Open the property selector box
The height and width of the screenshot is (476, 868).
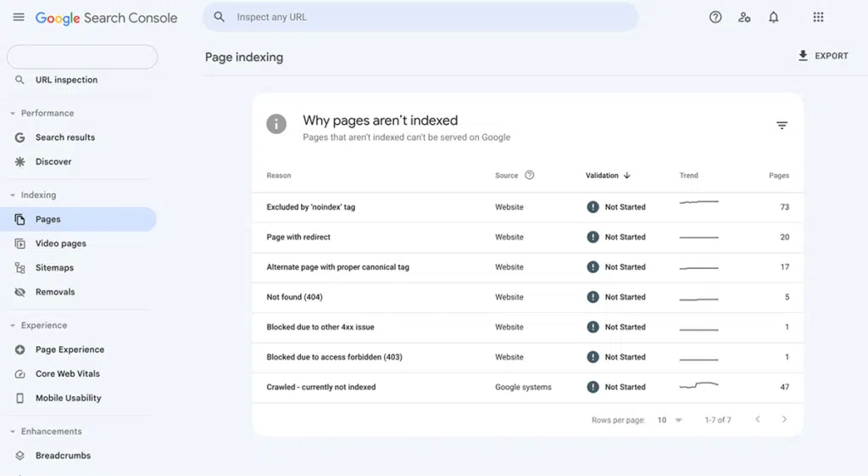82,57
